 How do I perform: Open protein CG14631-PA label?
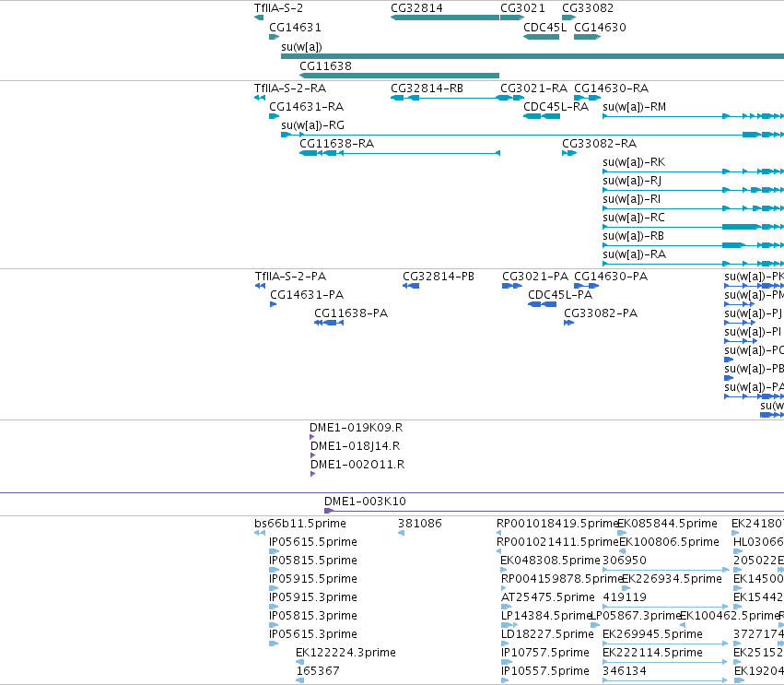(307, 295)
